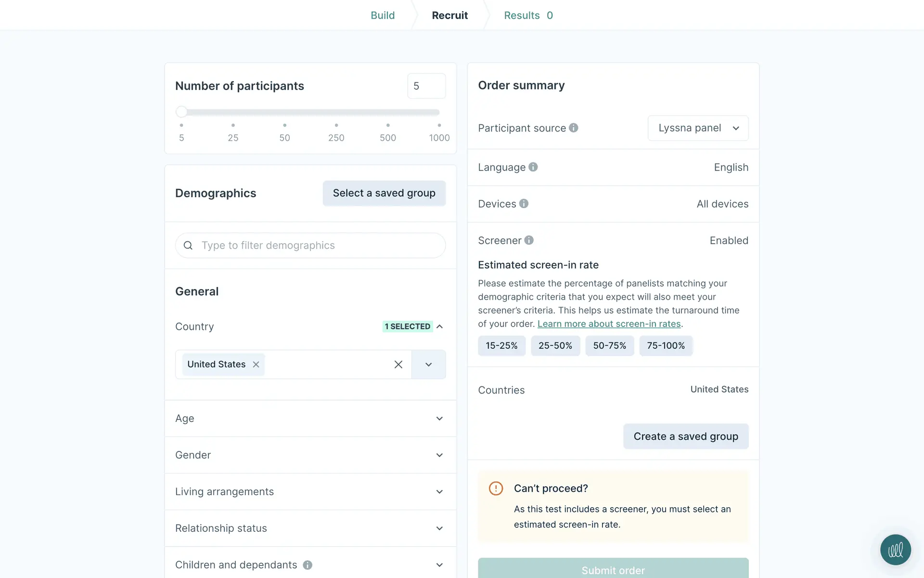The height and width of the screenshot is (578, 924).
Task: Expand the Age demographic section
Action: (x=310, y=419)
